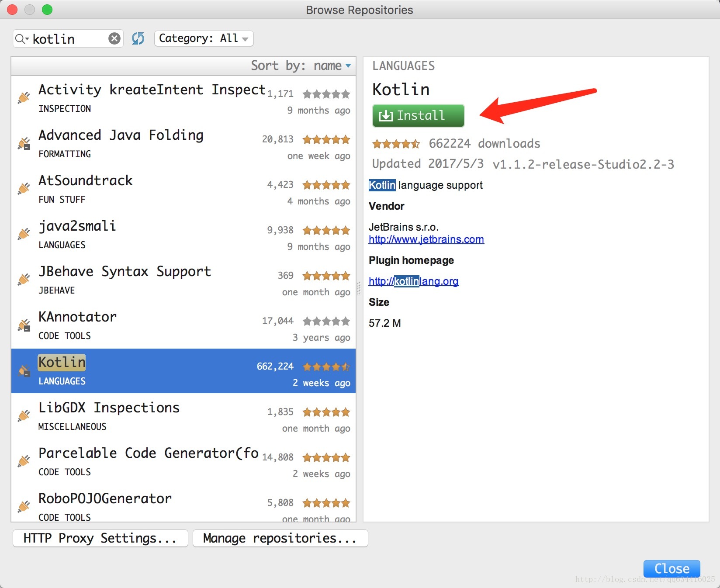This screenshot has width=720, height=588.
Task: Click plug icon for RoboPOJOGenerator
Action: (x=24, y=507)
